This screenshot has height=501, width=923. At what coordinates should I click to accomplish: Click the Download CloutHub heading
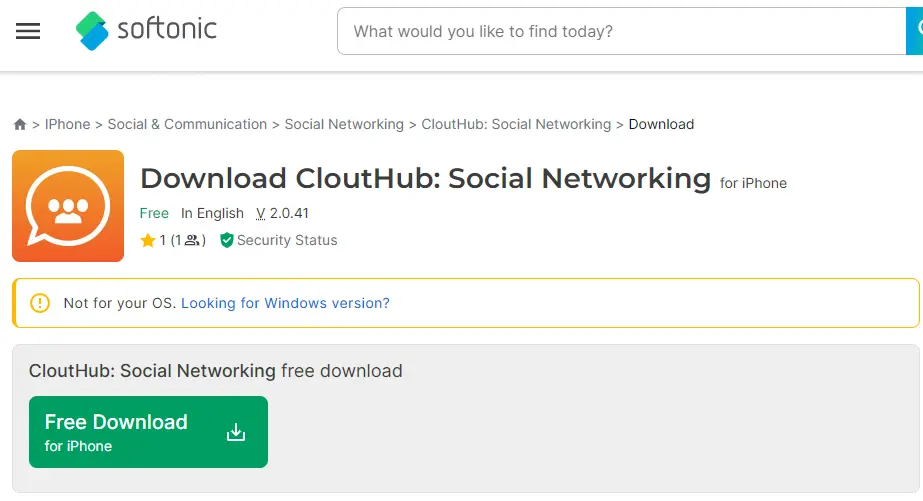point(426,178)
